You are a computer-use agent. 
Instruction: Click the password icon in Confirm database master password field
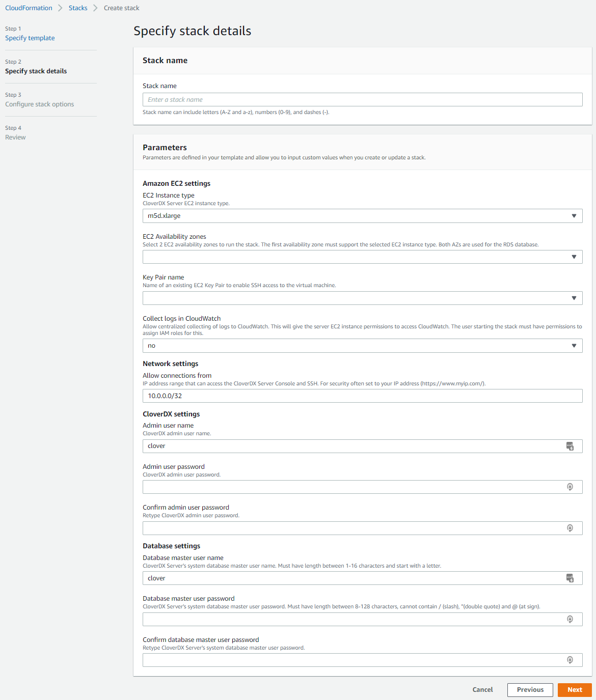(570, 660)
